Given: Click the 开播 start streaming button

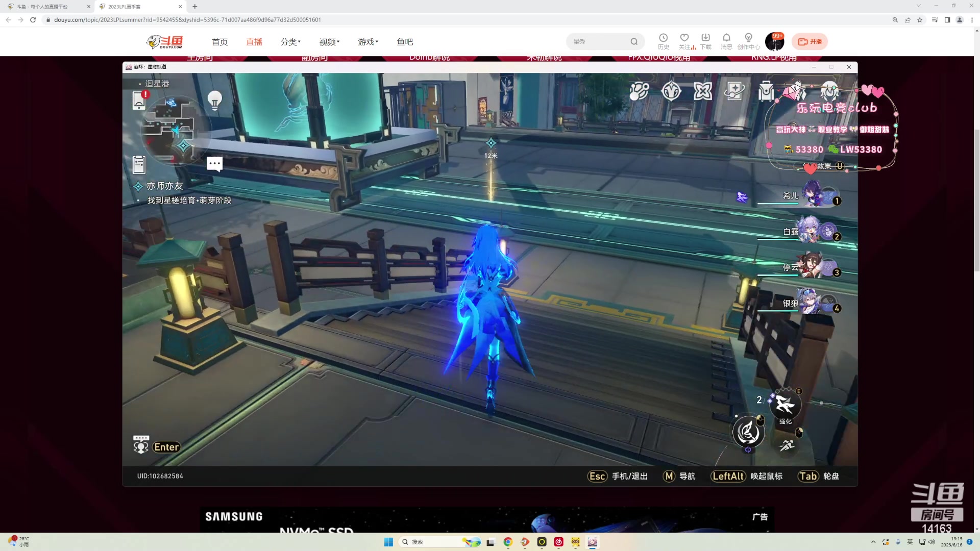Looking at the screenshot, I should click(810, 42).
